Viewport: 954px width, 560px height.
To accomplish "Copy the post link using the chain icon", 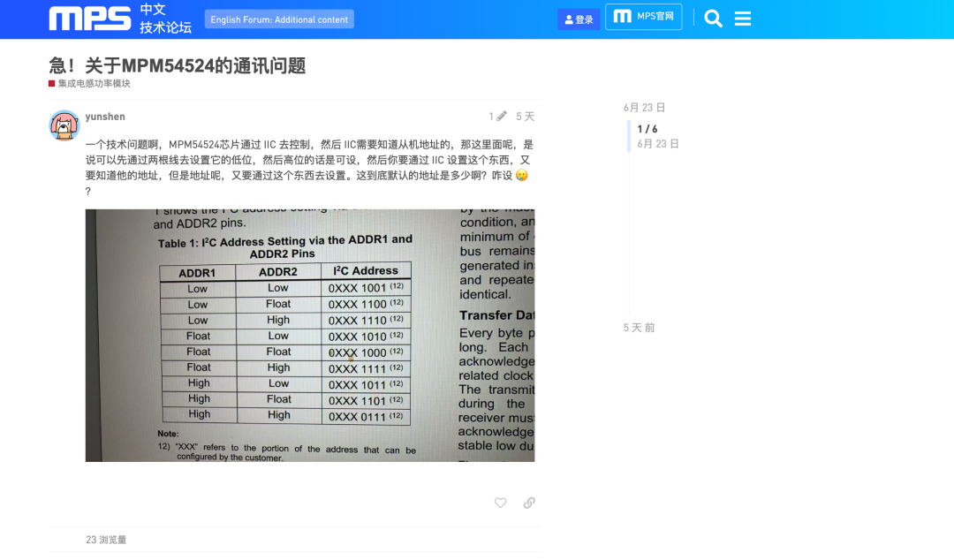I will pos(528,503).
